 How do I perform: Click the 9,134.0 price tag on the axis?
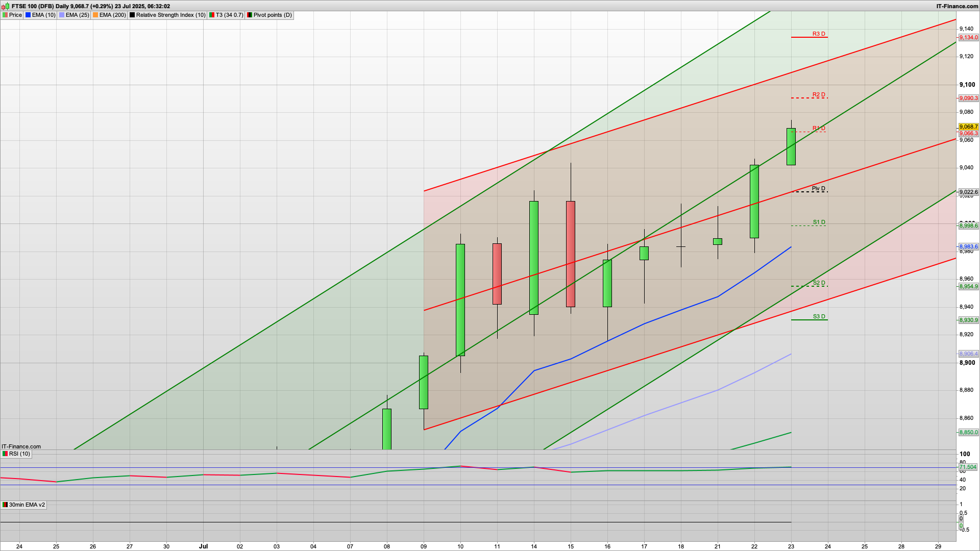pyautogui.click(x=968, y=38)
